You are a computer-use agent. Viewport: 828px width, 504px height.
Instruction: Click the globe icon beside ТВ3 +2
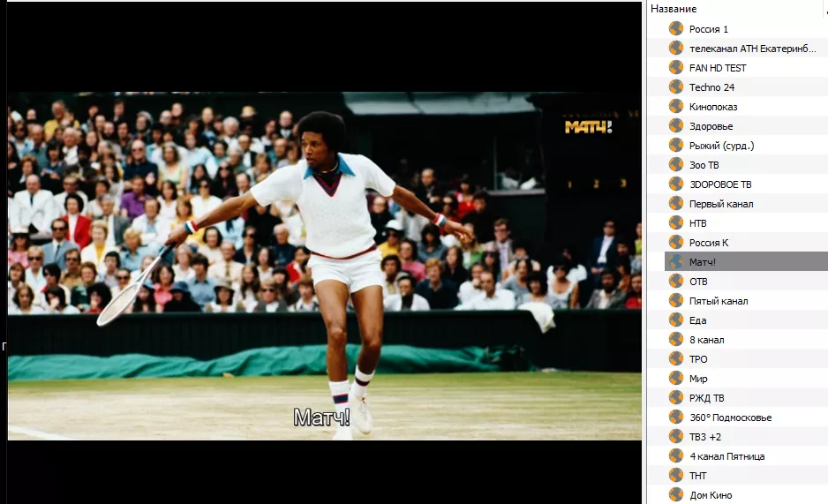pyautogui.click(x=676, y=436)
